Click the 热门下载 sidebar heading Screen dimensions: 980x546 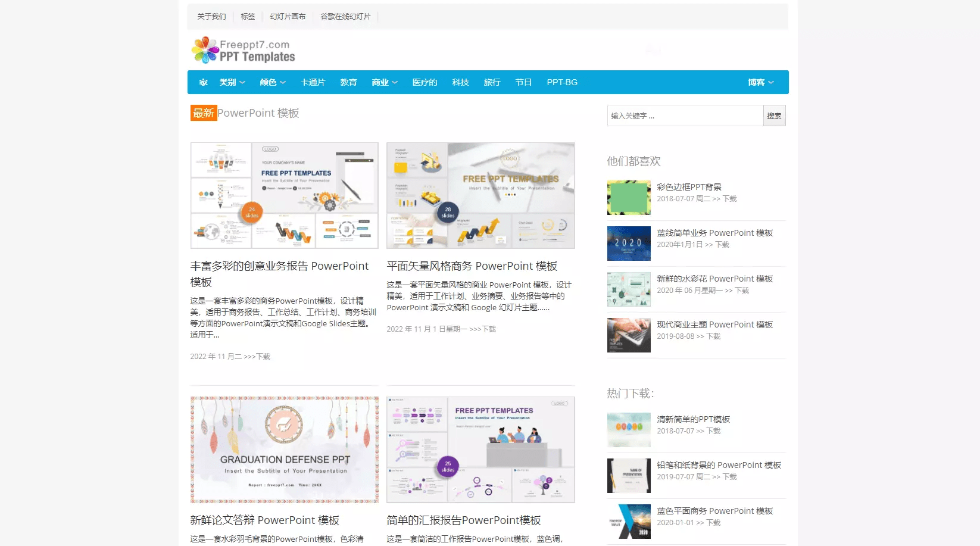[x=630, y=394]
